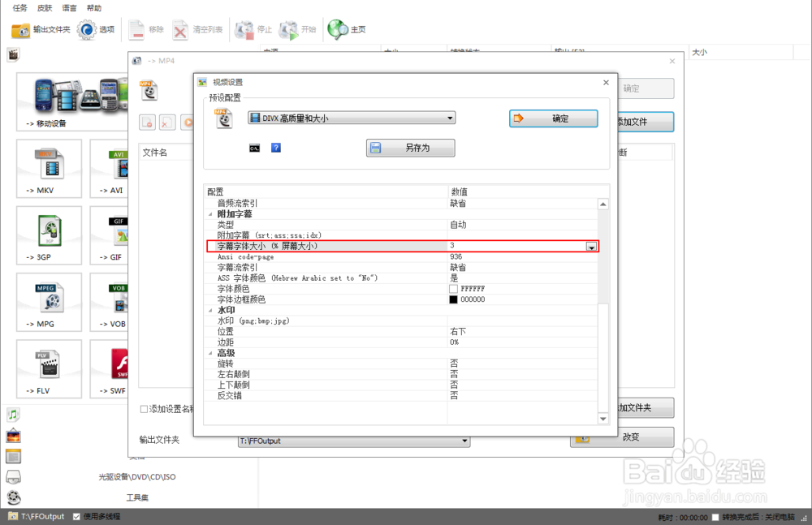Collapse the 水印 watermark section
The image size is (812, 525).
210,311
